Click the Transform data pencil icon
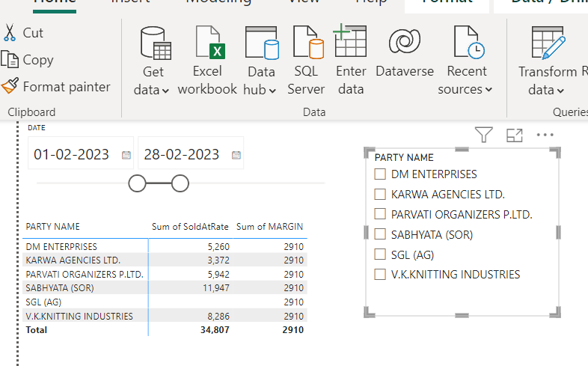The image size is (588, 366). (x=548, y=43)
